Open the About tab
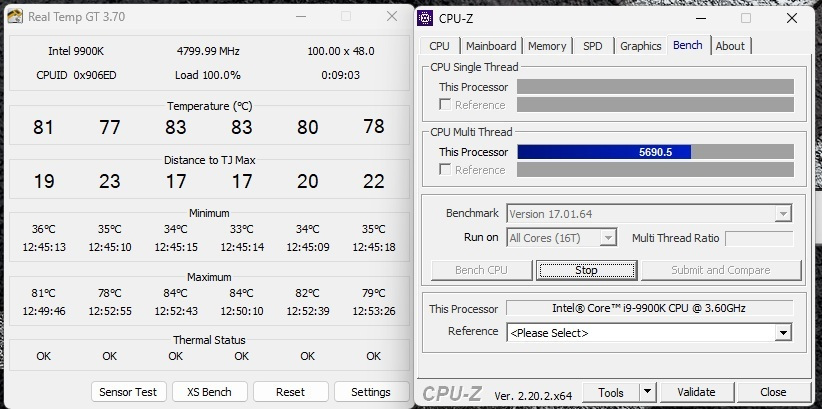Viewport: 822px width, 409px height. click(730, 46)
